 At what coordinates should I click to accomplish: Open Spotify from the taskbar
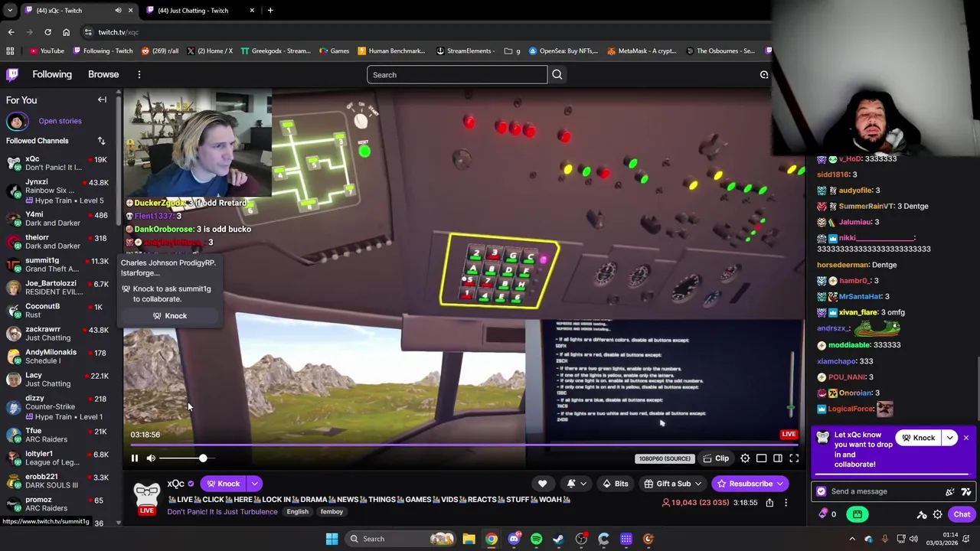[x=536, y=539]
